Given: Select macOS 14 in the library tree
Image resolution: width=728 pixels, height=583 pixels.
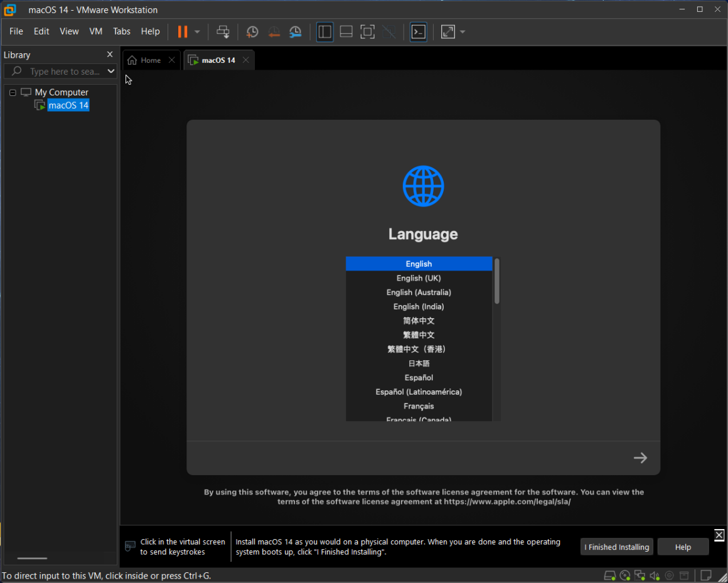Looking at the screenshot, I should pyautogui.click(x=68, y=105).
